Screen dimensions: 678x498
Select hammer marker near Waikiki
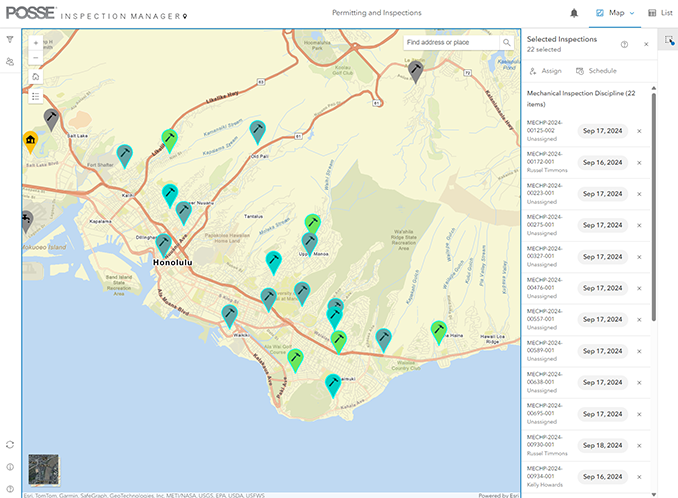[x=230, y=316]
